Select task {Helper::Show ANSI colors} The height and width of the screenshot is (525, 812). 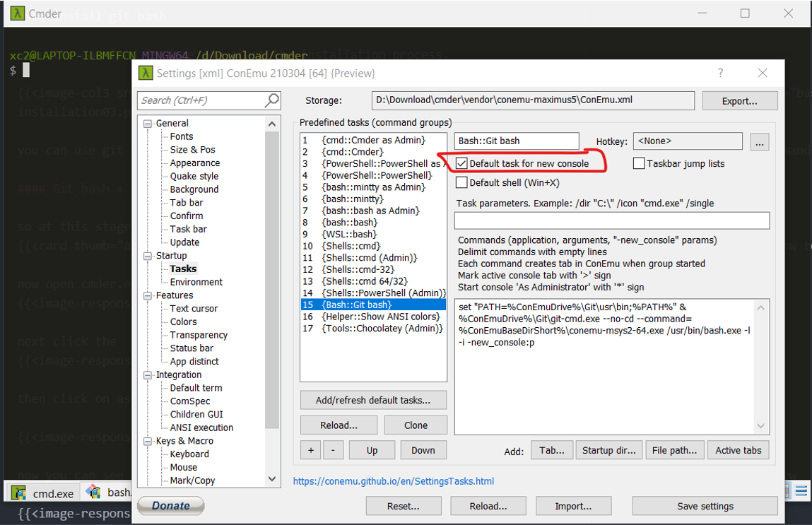tap(373, 317)
